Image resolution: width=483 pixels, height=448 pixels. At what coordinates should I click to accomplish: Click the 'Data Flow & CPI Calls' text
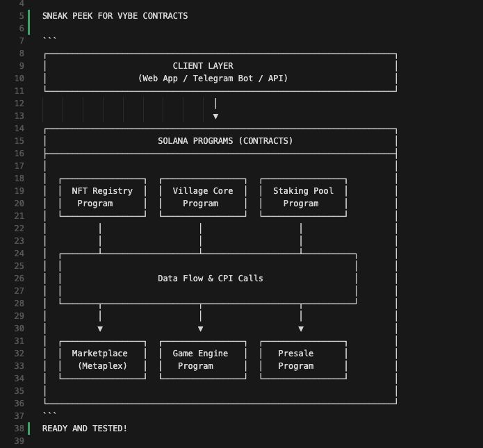pyautogui.click(x=211, y=279)
